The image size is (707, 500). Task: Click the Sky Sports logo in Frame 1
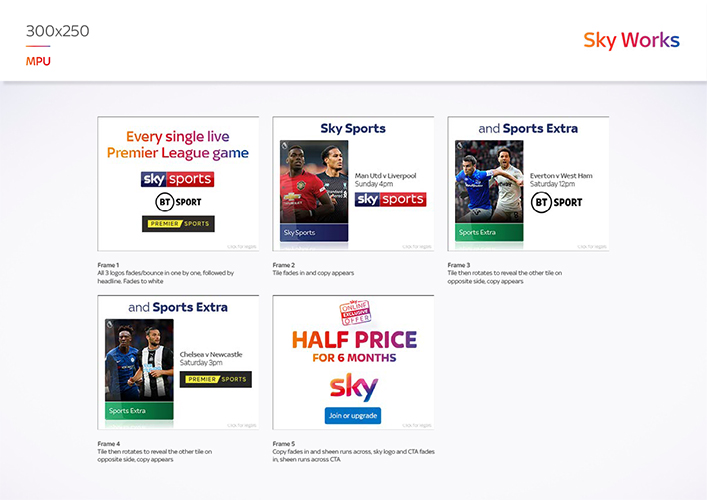coord(178,179)
